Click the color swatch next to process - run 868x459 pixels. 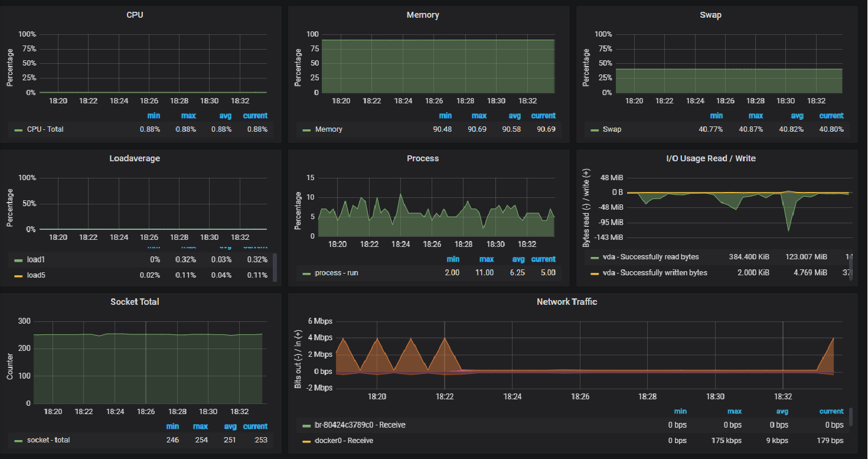(x=306, y=273)
